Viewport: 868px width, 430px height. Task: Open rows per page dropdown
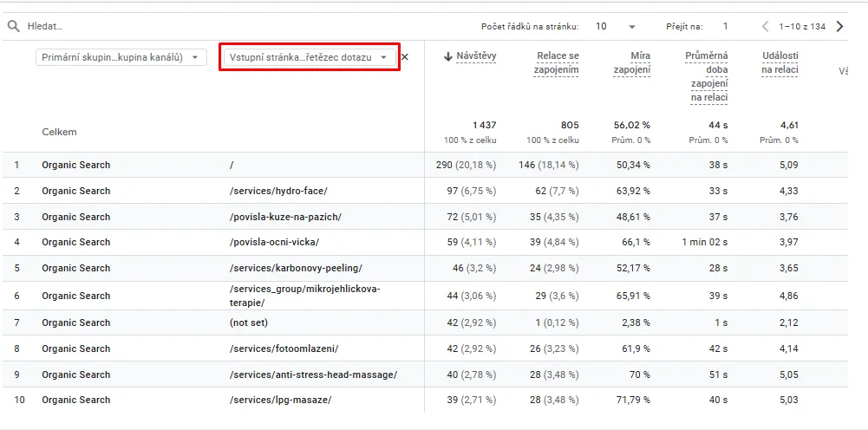click(x=616, y=26)
